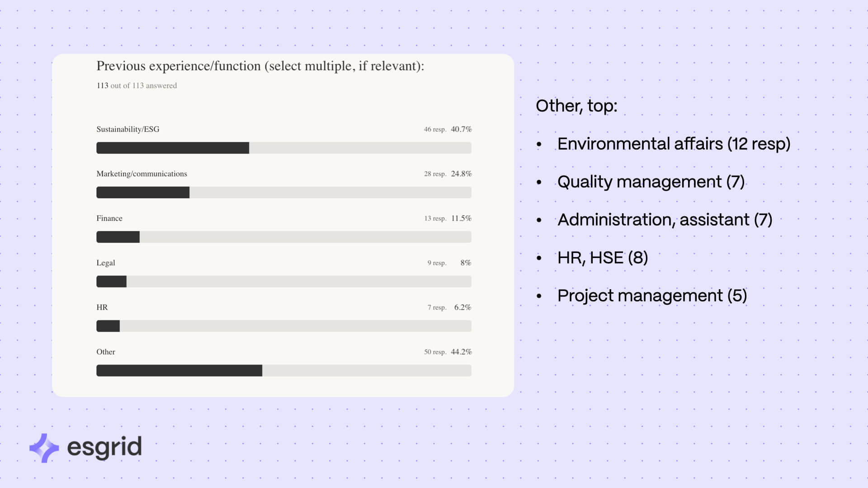Click the HR response bar
The width and height of the screenshot is (868, 488).
click(284, 326)
